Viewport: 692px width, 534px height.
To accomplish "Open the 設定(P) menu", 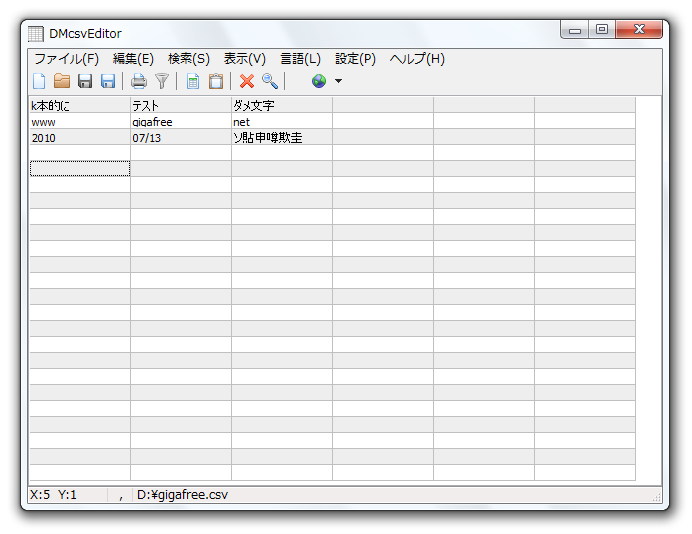I will point(355,59).
